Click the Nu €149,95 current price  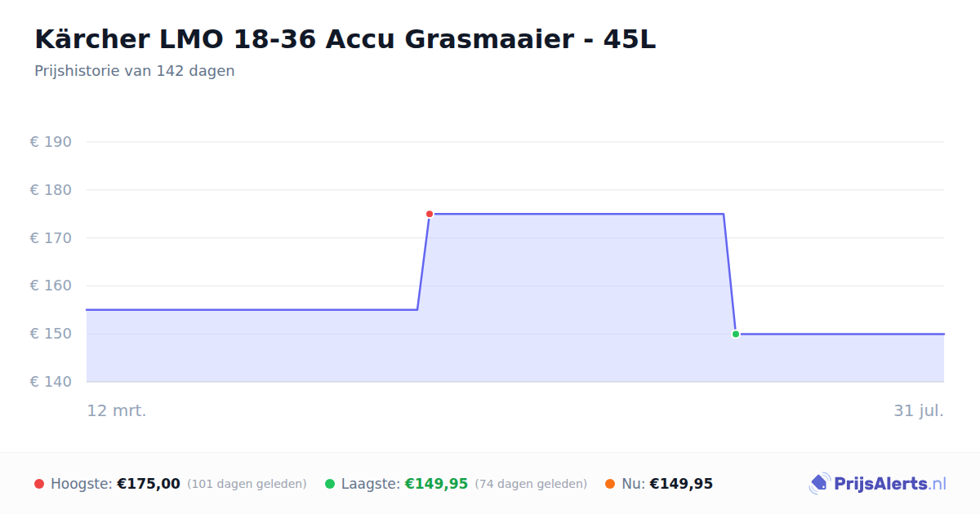(x=681, y=484)
